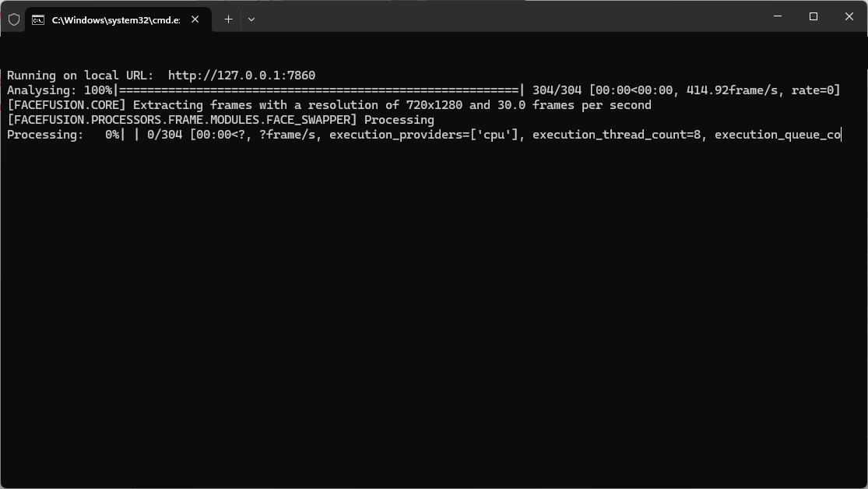Close the terminal window
The width and height of the screenshot is (868, 489).
click(x=849, y=16)
